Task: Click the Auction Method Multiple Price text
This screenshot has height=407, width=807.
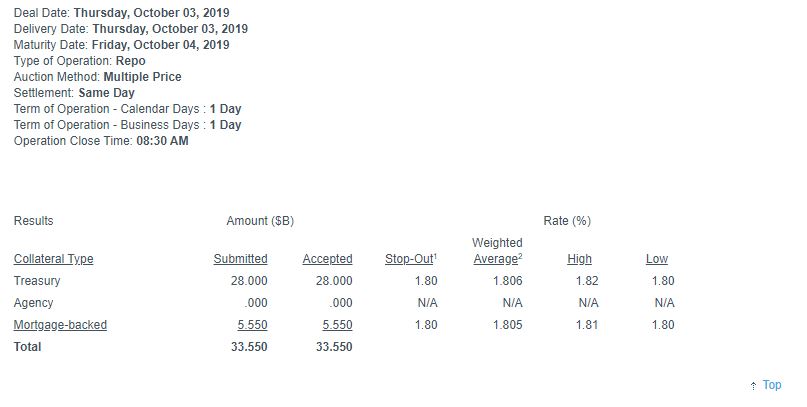Action: 140,77
